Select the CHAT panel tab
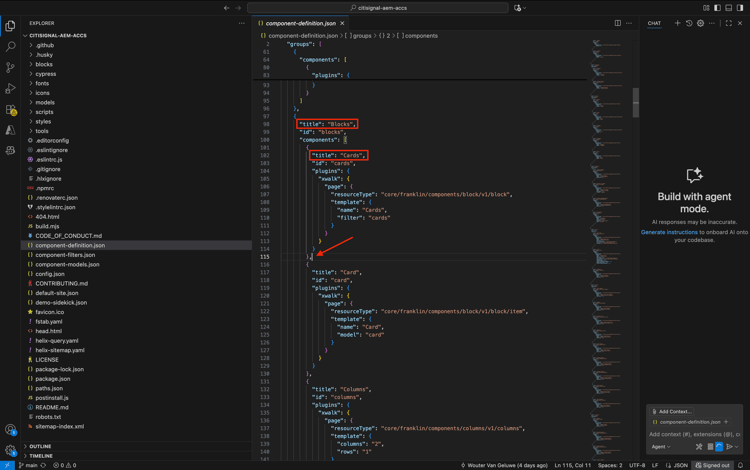 (x=654, y=23)
